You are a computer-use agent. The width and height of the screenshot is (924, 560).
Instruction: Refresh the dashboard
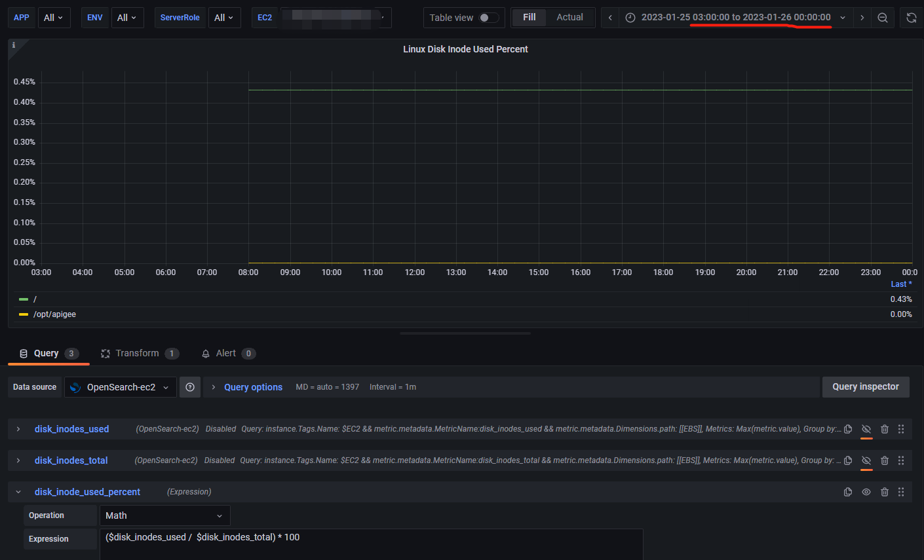click(912, 18)
